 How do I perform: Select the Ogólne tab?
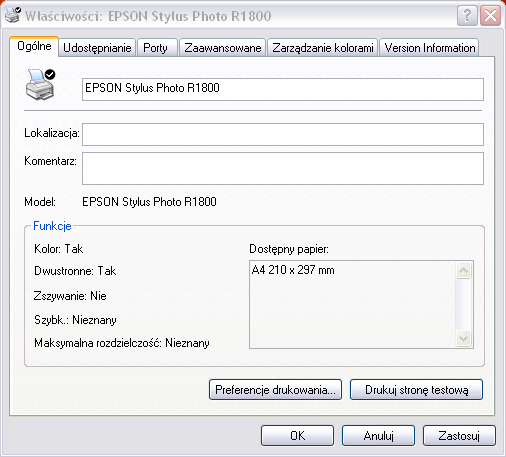[34, 46]
